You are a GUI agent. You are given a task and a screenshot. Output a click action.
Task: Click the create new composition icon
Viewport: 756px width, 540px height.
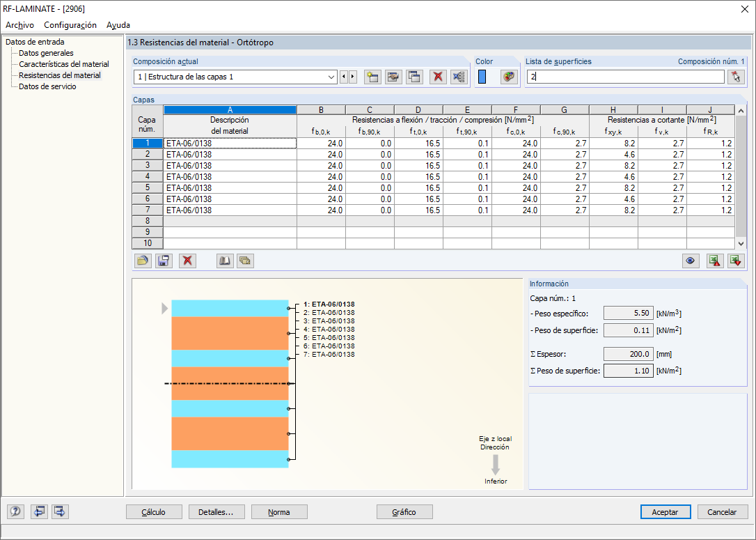tap(373, 77)
